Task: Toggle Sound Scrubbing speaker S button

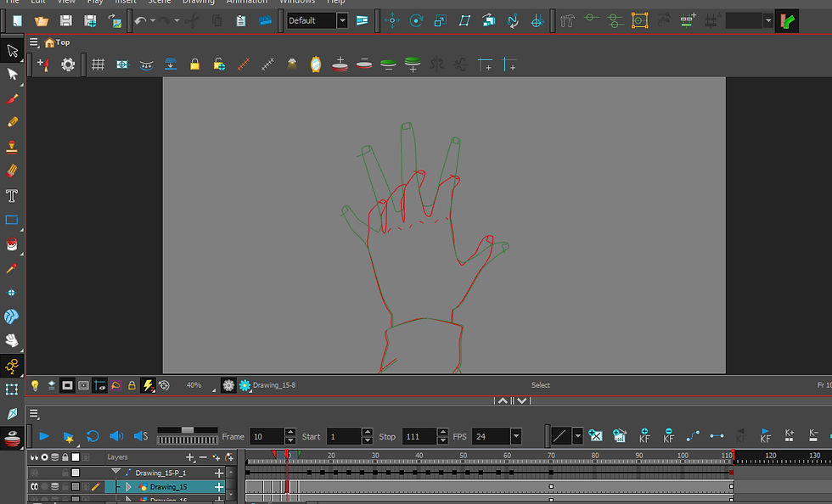Action: 141,436
